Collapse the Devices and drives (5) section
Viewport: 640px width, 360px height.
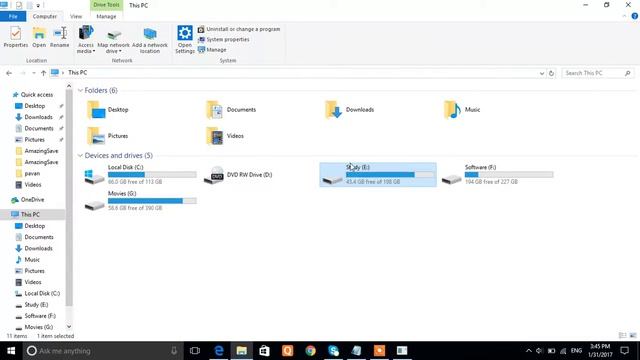pyautogui.click(x=80, y=156)
